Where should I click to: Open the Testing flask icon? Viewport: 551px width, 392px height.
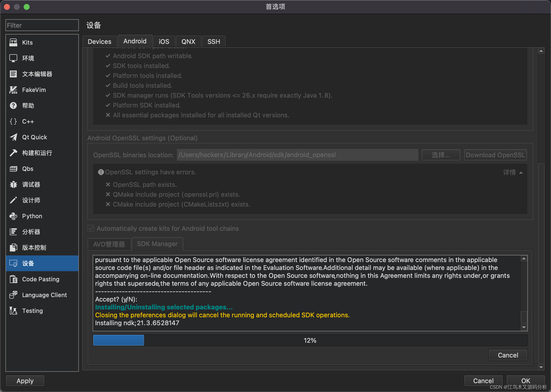pos(13,311)
